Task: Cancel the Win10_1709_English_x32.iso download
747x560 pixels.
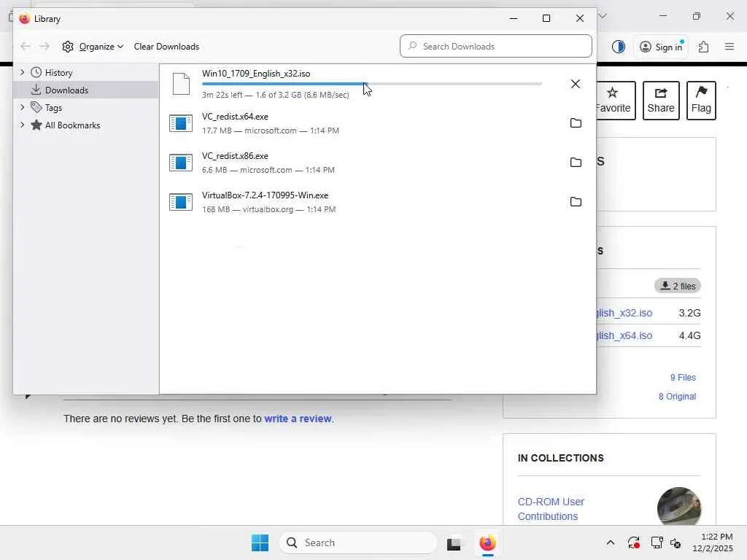Action: (x=576, y=84)
